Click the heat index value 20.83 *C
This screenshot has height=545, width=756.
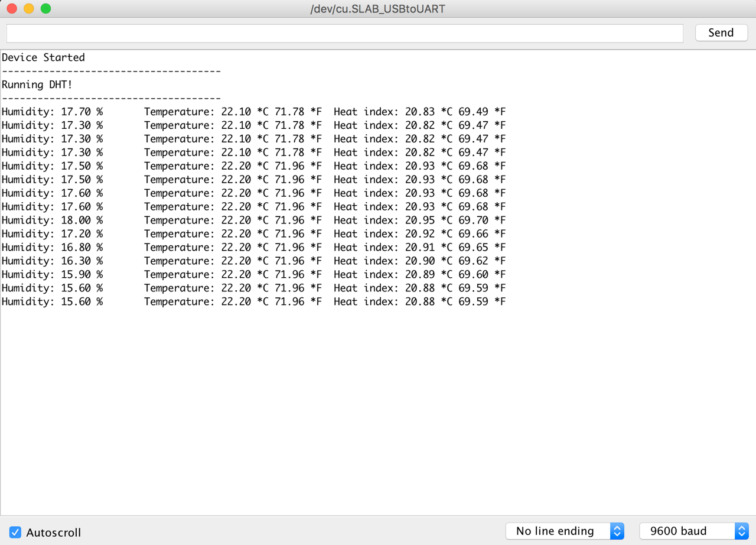pyautogui.click(x=429, y=112)
